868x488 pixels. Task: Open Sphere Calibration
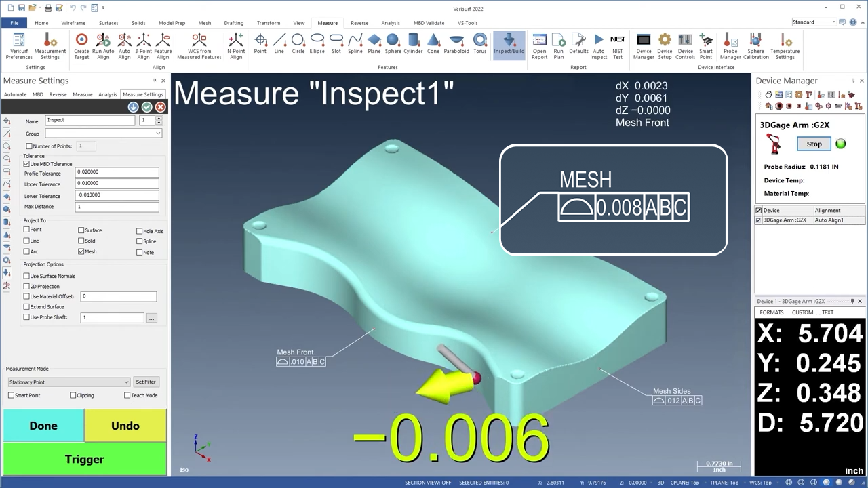coord(755,46)
